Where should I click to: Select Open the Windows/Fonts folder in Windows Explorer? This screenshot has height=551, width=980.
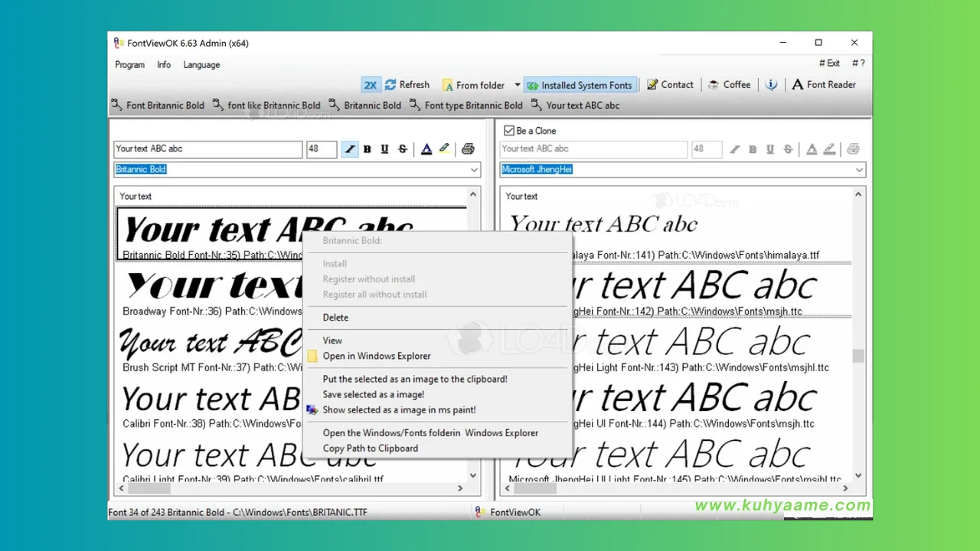point(438,433)
